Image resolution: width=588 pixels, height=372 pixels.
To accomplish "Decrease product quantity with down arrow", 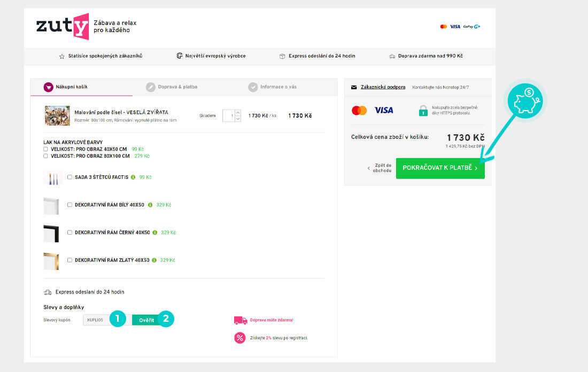I will point(237,119).
